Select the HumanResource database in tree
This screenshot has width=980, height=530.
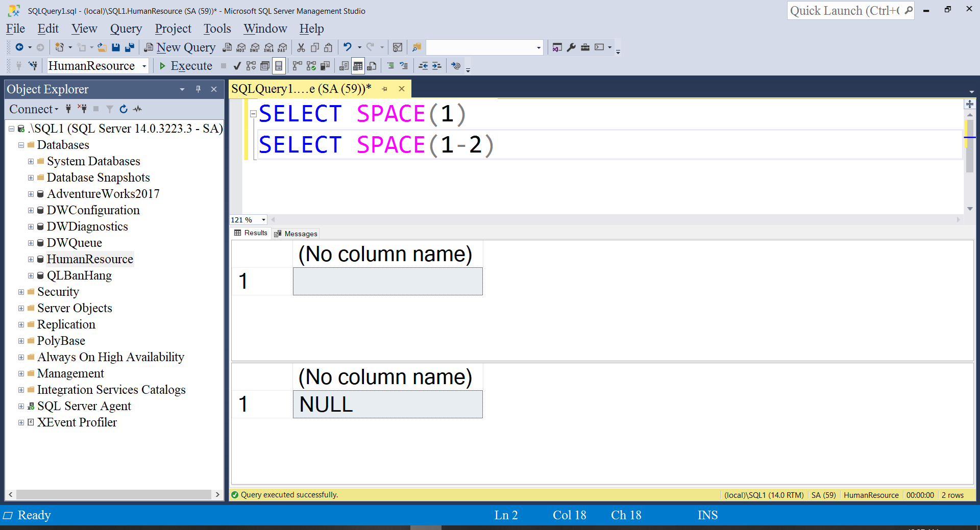[x=90, y=259]
